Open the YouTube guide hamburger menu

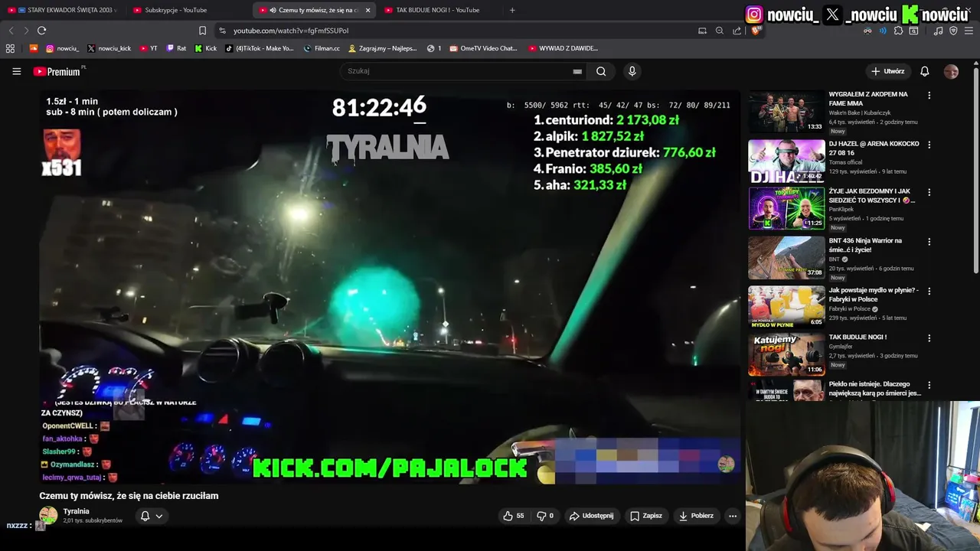coord(16,71)
